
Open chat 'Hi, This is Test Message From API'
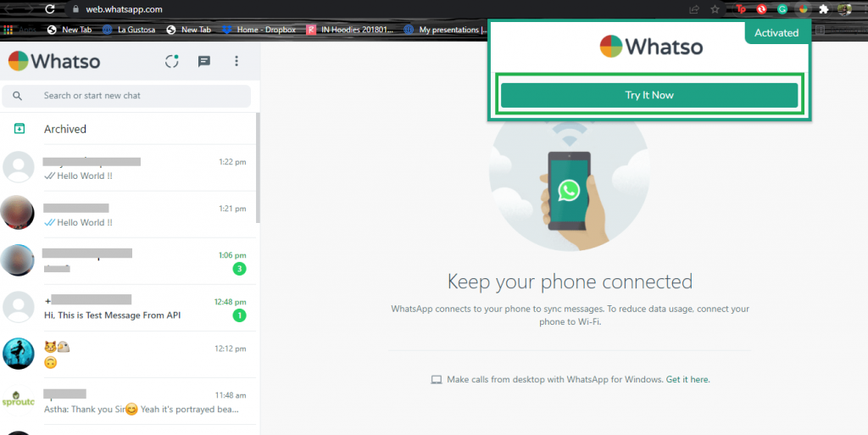129,308
